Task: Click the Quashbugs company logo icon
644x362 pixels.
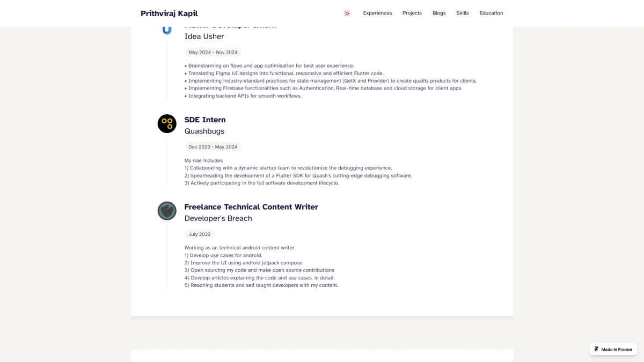Action: (x=167, y=123)
